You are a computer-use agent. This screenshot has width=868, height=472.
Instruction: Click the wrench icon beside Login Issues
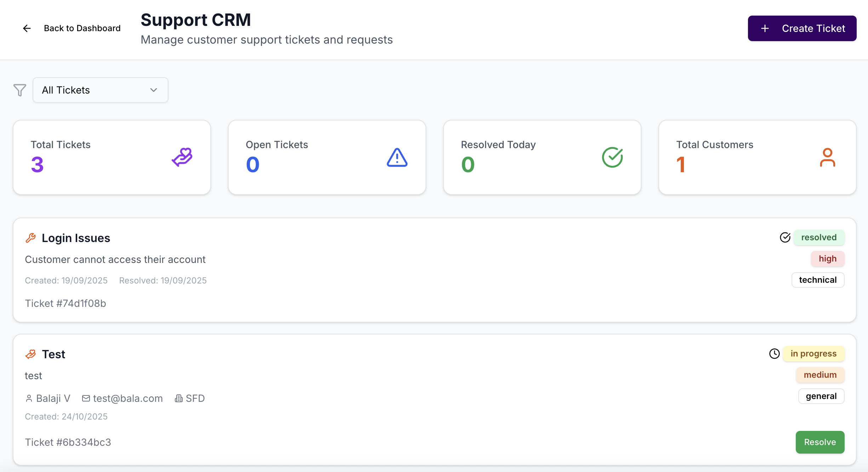31,238
